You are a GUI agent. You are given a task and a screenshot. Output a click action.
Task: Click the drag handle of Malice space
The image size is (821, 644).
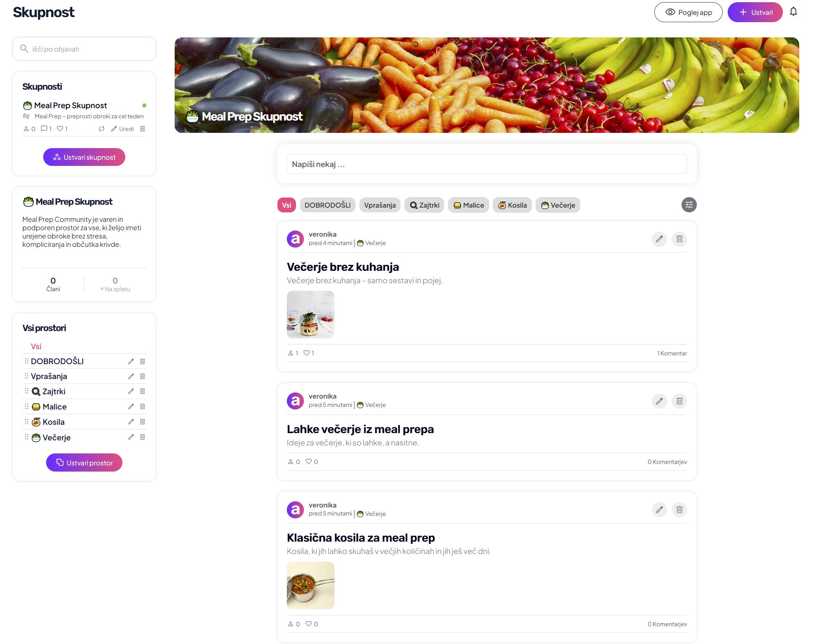coord(27,406)
